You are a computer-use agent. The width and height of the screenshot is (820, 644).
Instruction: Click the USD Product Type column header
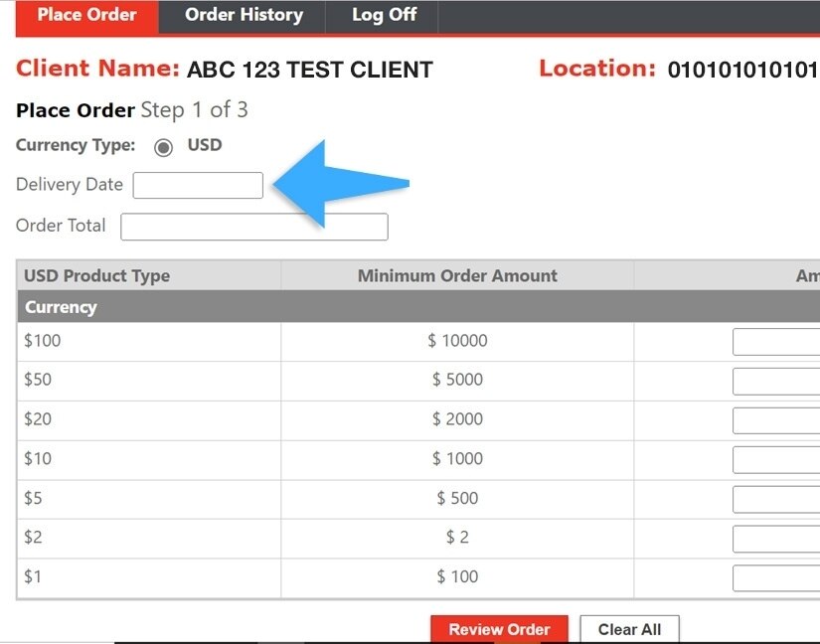[96, 275]
